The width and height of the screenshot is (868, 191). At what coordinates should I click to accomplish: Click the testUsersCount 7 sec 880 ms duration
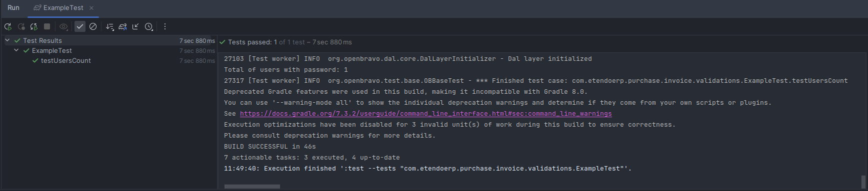(x=197, y=61)
